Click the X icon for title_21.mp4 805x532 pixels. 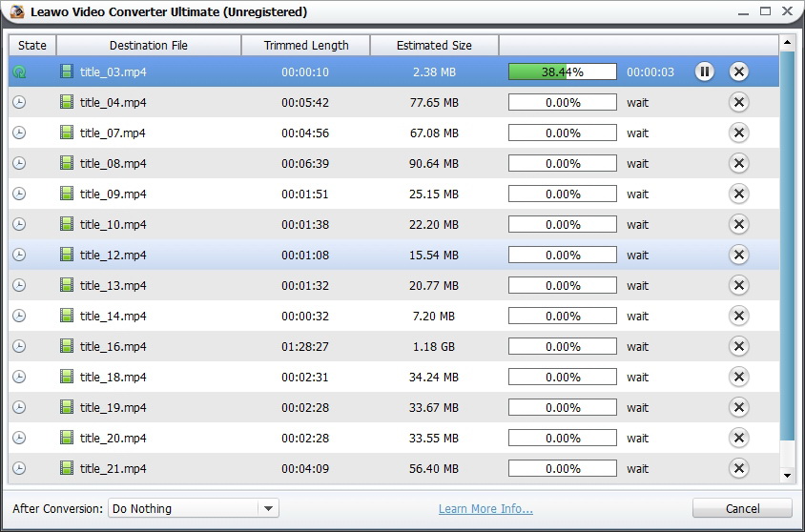738,469
